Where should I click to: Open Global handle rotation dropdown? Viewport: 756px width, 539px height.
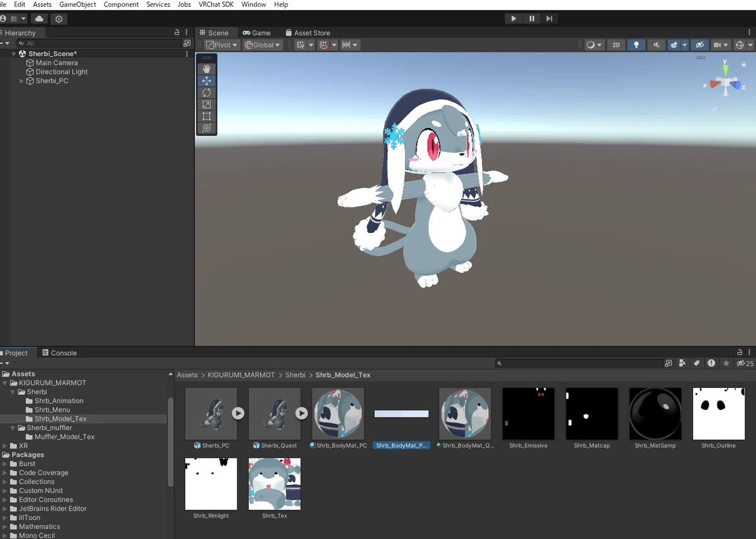(x=263, y=45)
